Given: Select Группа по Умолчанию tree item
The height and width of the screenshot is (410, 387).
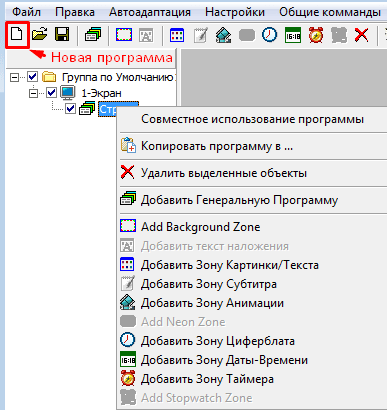Looking at the screenshot, I should point(118,77).
